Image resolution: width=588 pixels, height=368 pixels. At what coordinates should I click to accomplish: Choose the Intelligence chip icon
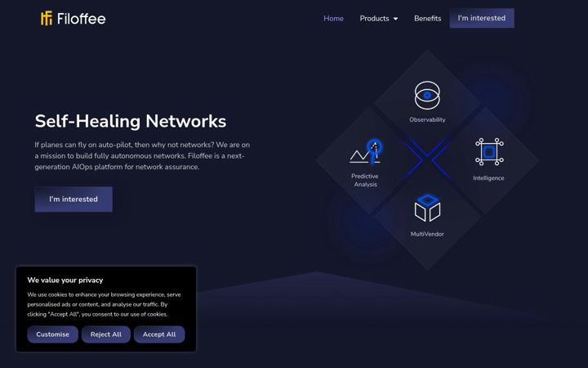(489, 152)
